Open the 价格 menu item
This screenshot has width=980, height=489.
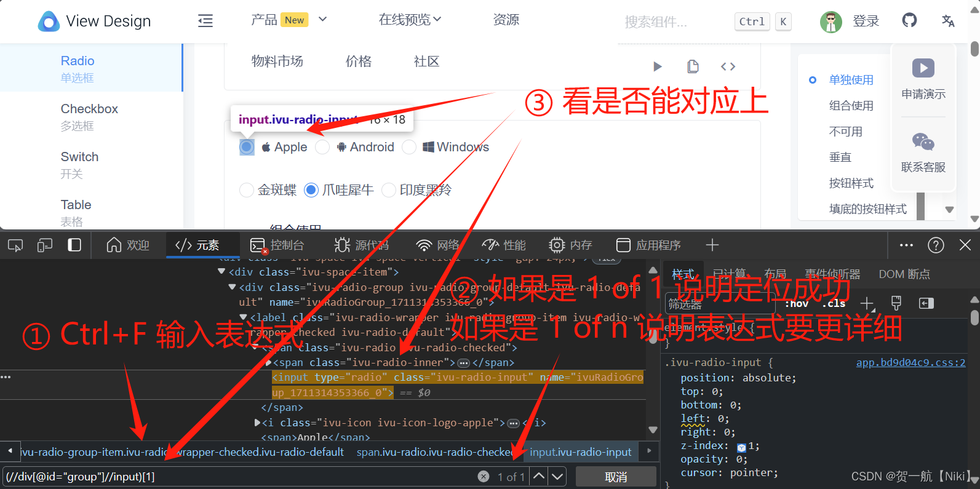coord(359,61)
